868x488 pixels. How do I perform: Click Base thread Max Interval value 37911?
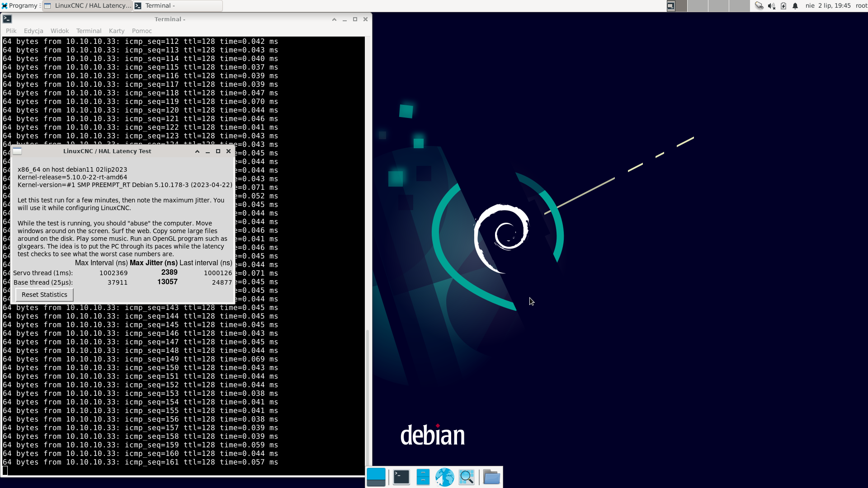coord(118,282)
